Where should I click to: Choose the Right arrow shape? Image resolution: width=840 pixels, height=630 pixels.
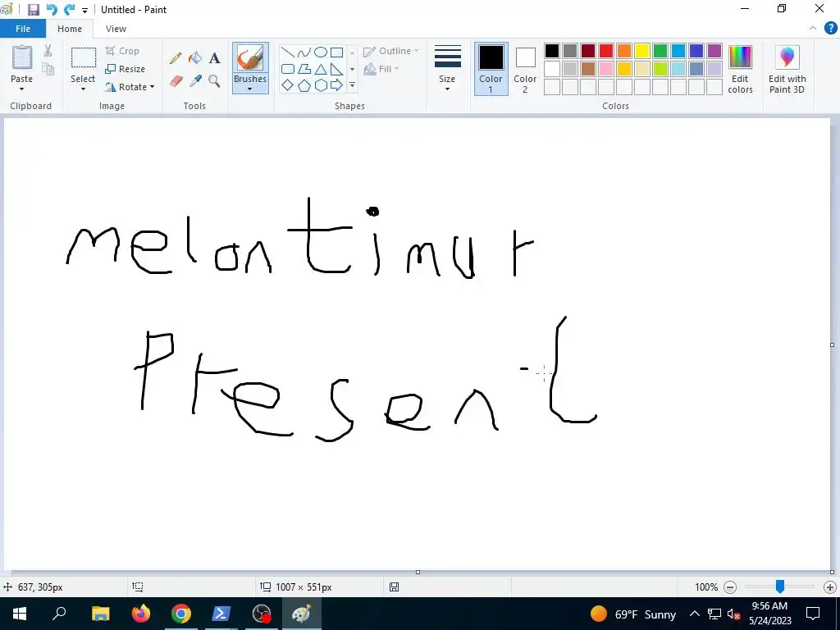tap(336, 85)
